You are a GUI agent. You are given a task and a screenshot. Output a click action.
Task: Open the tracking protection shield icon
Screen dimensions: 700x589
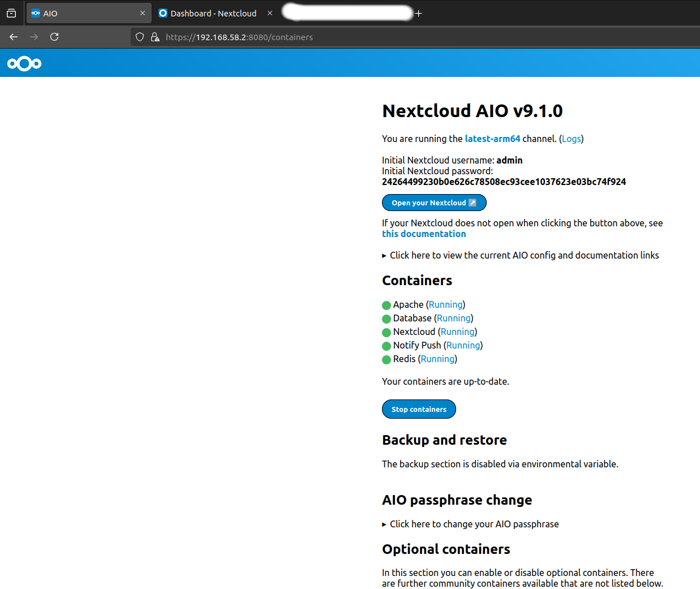pos(139,37)
